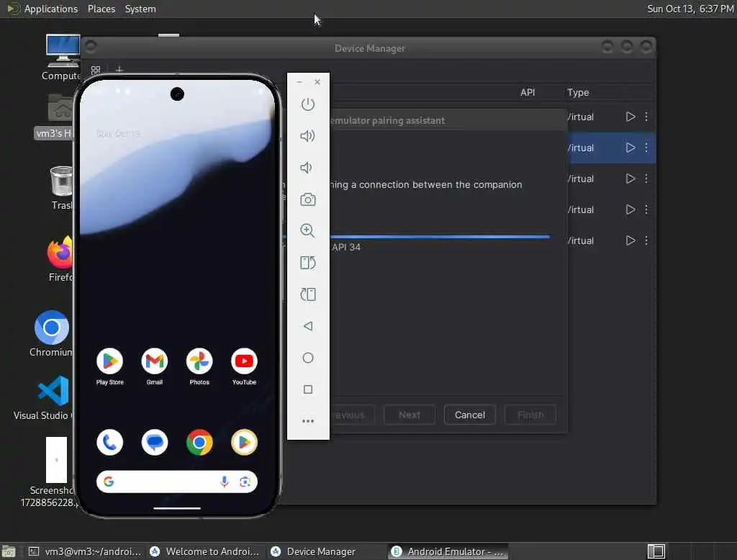Select the Trash desktop icon

pos(62,188)
